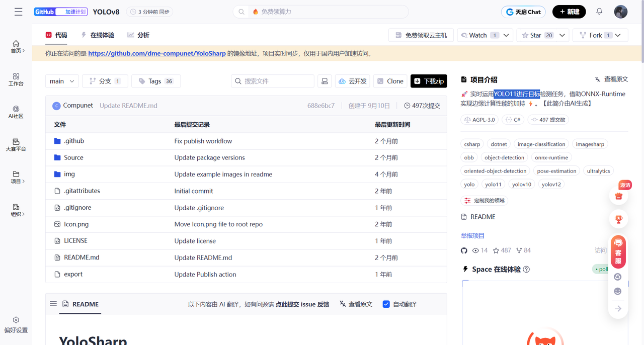644x345 pixels.
Task: Open the 客服 support floating button
Action: (x=618, y=251)
